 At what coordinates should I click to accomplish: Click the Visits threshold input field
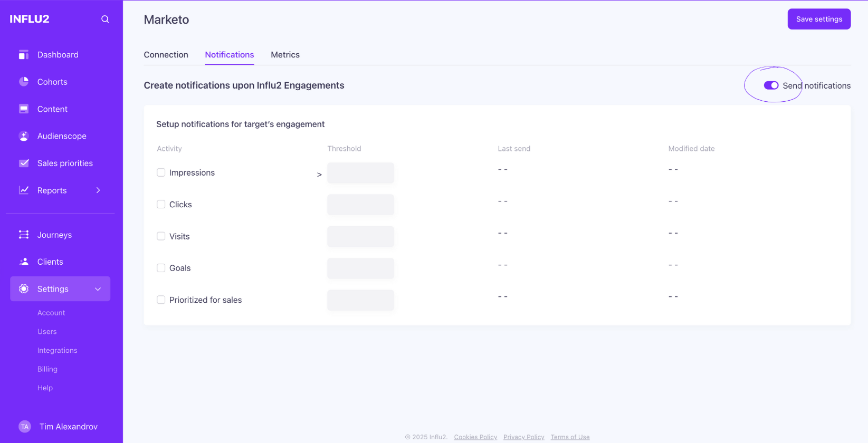click(x=360, y=236)
